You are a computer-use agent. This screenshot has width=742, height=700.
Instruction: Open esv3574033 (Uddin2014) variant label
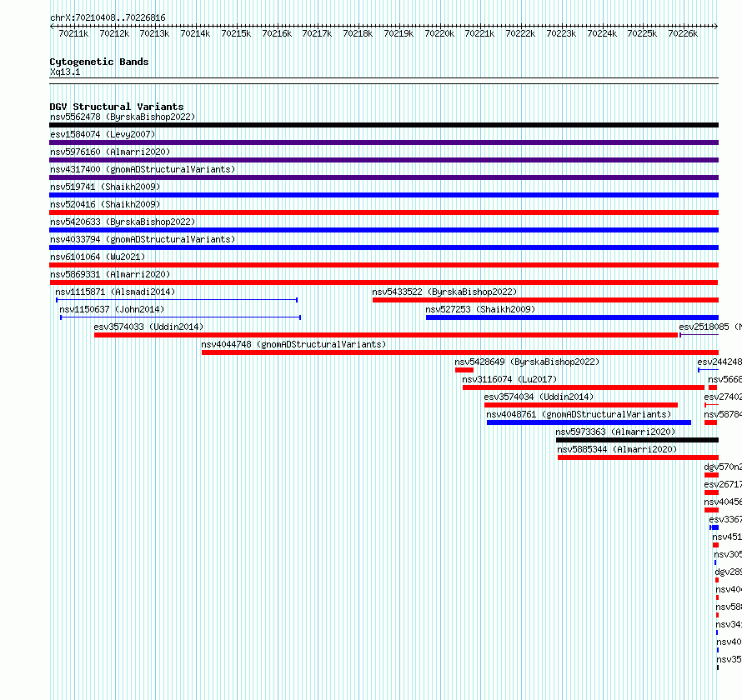click(x=148, y=327)
